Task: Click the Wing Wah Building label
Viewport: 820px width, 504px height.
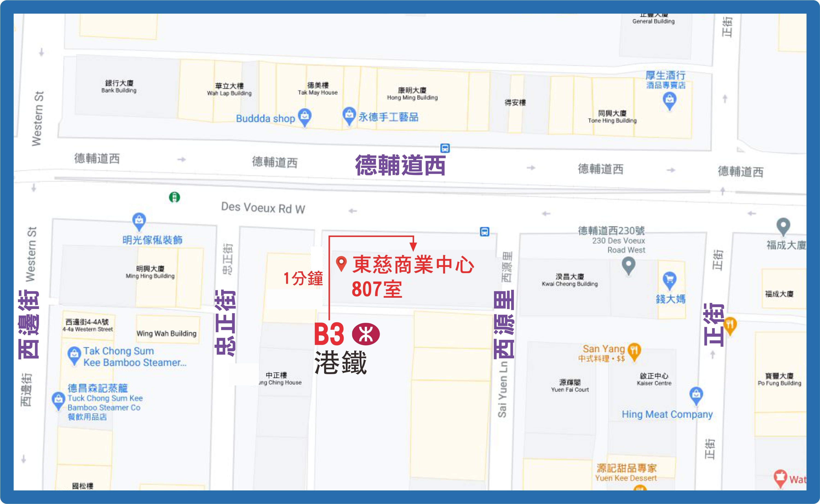Action: point(166,333)
